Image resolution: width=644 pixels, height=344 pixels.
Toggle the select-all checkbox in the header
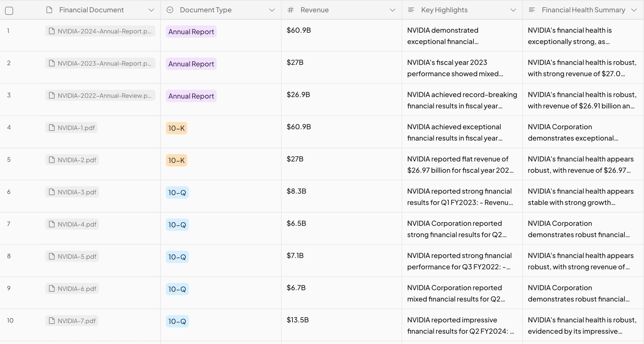point(9,11)
